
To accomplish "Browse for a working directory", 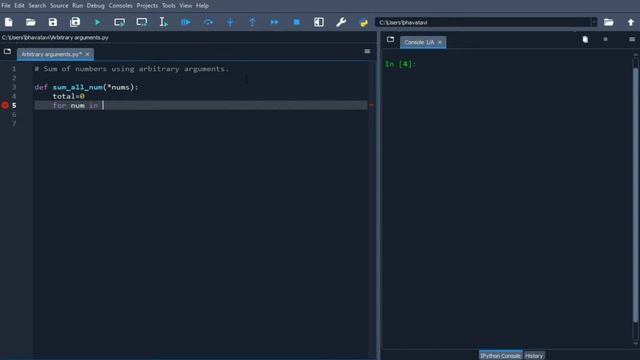I will coord(609,22).
